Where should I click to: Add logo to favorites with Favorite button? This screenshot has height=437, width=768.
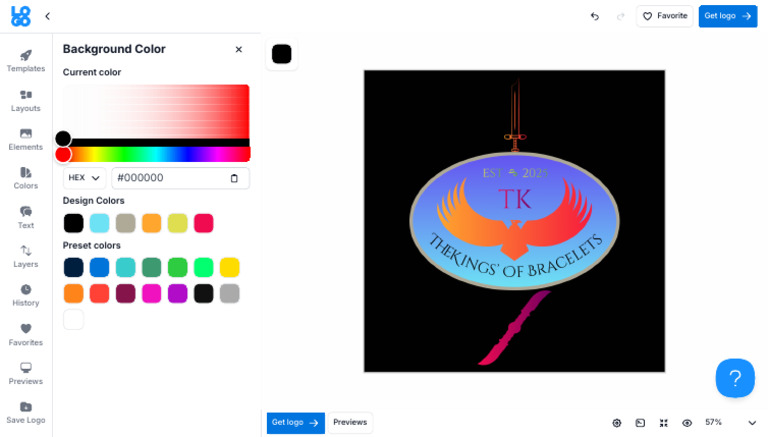(x=665, y=16)
